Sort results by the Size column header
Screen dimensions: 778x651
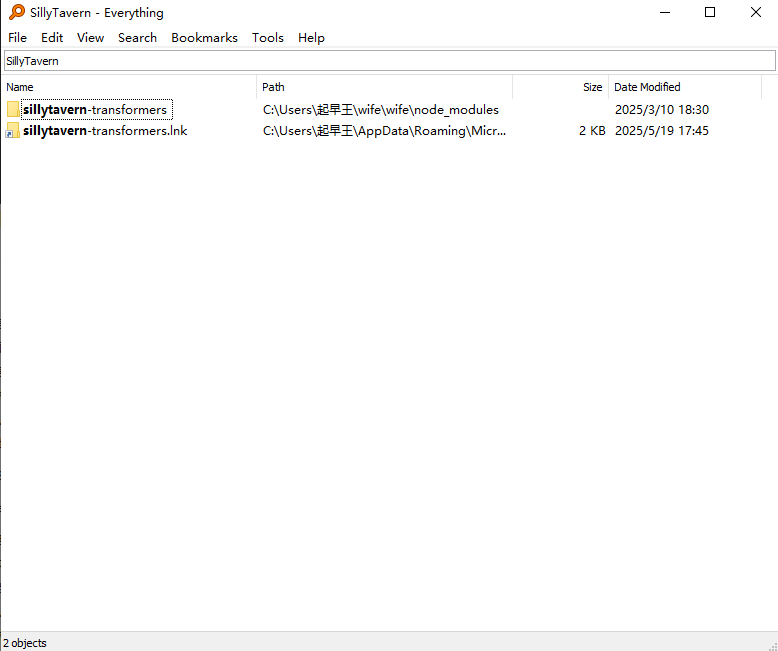561,87
